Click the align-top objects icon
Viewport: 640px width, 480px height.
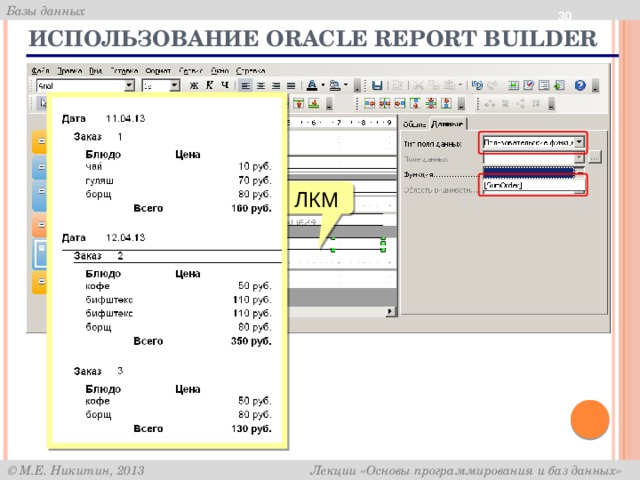416,103
